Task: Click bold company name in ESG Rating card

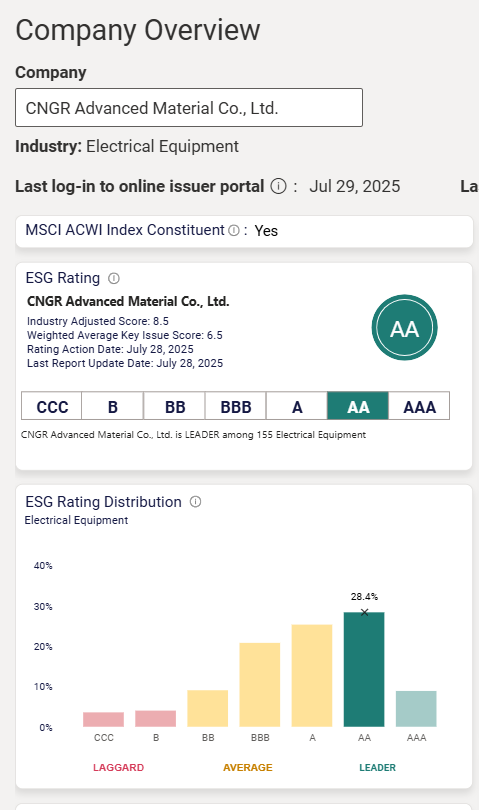Action: click(128, 301)
